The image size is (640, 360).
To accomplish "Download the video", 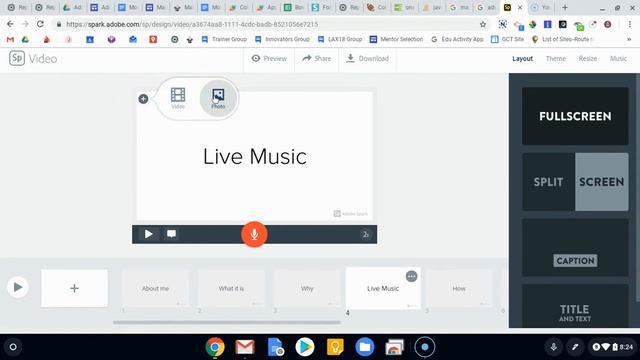I will (x=367, y=58).
